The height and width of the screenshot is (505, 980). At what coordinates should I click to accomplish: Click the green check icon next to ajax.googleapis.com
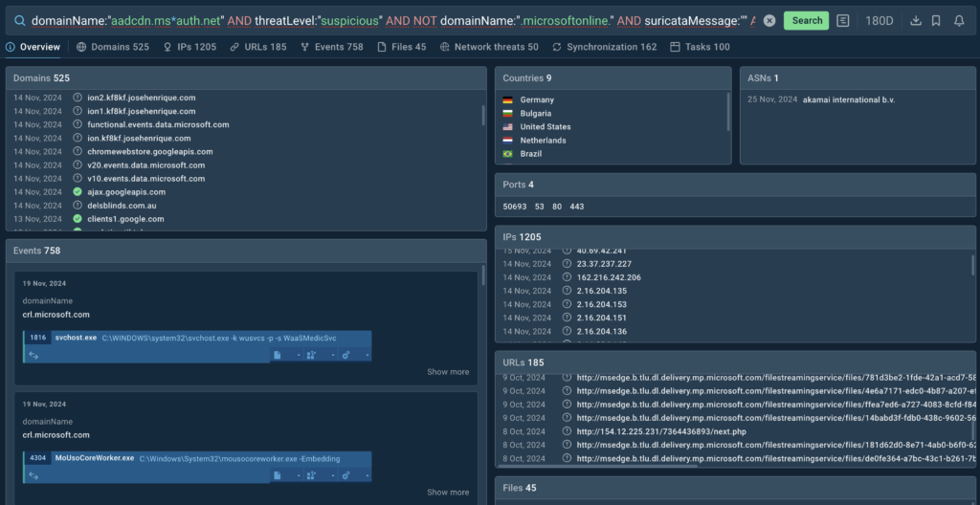click(x=78, y=192)
